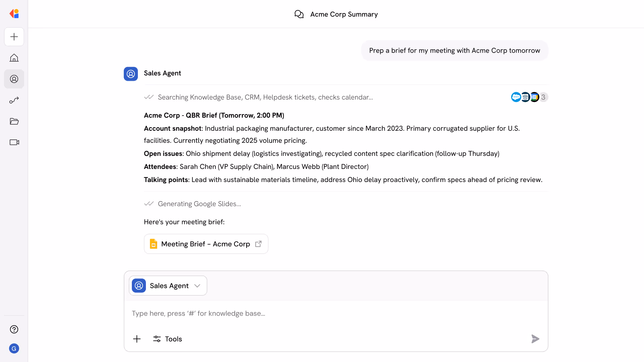Click the Google Slides icon on Meeting Brief
The width and height of the screenshot is (644, 362).
154,244
